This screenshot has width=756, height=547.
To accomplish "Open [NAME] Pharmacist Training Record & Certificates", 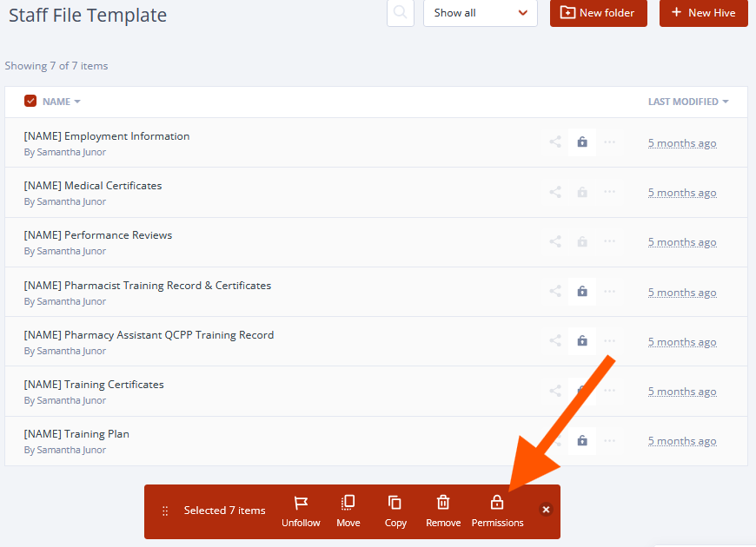I will pyautogui.click(x=148, y=286).
